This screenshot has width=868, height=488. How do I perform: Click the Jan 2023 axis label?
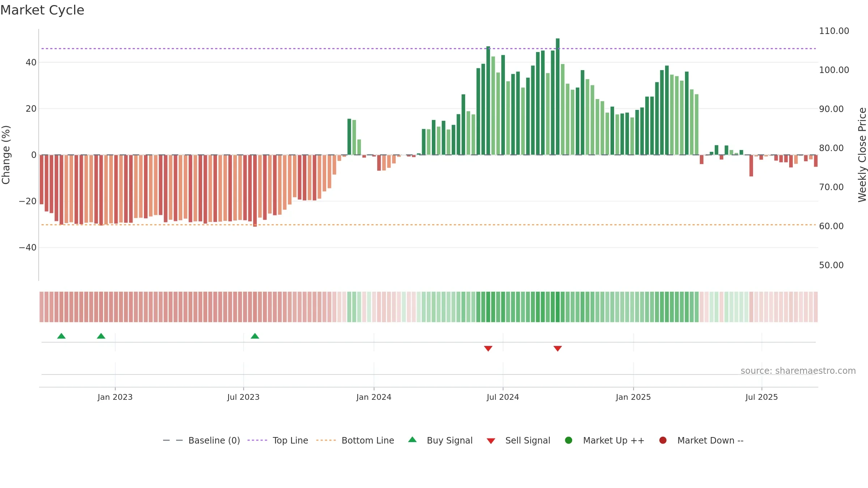pos(115,397)
